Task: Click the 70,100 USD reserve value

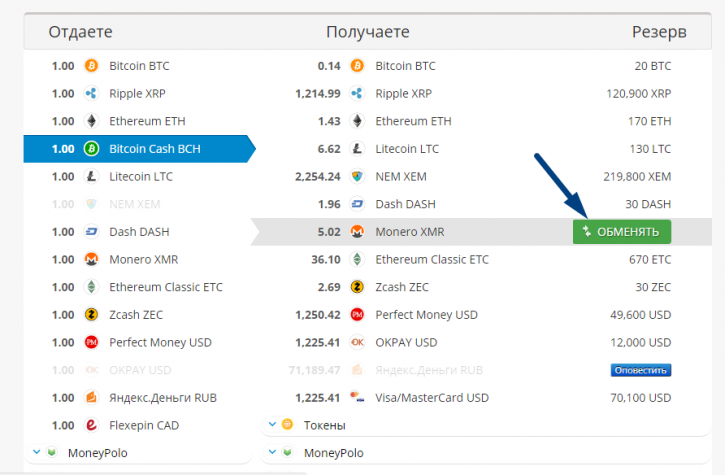Action: (641, 398)
